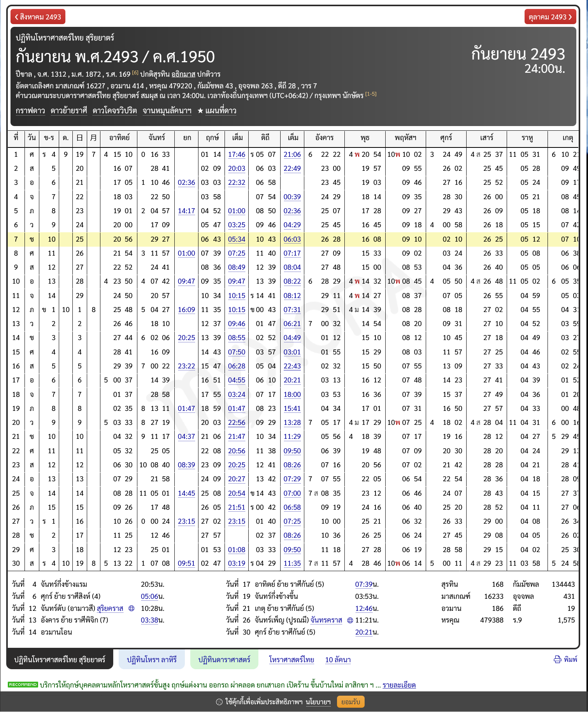Click footnote reference [6] in header
This screenshot has width=588, height=712.
135,72
